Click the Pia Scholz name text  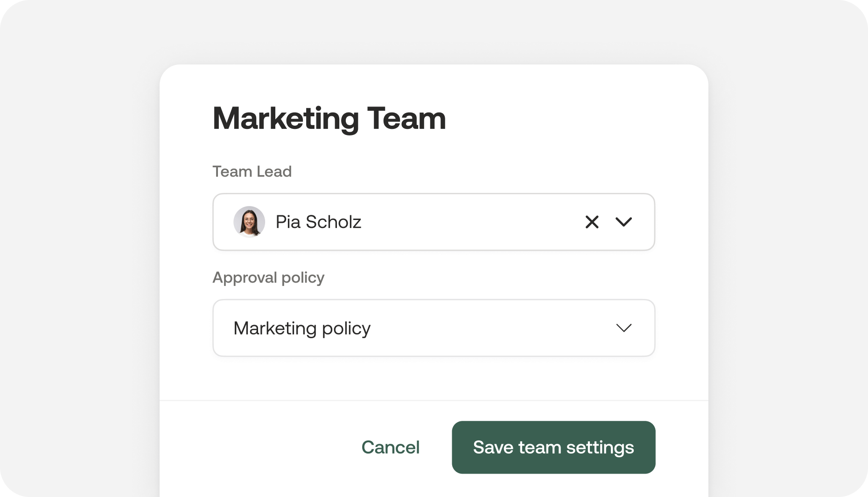[318, 222]
